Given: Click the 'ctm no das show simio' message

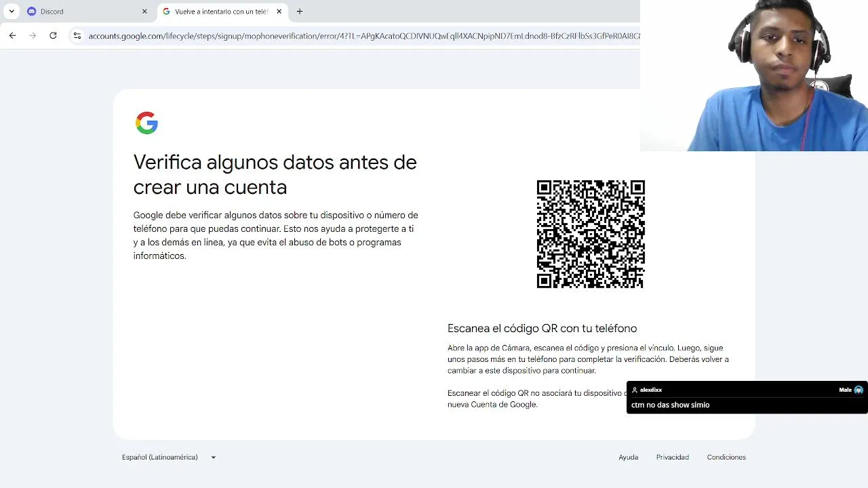Looking at the screenshot, I should pos(670,405).
